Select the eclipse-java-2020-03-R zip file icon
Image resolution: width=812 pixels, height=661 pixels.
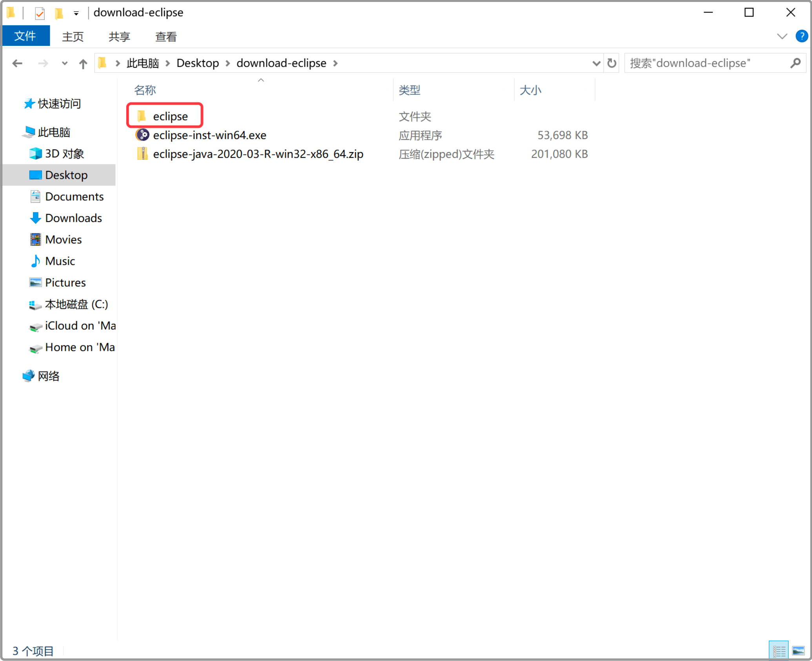click(x=142, y=154)
